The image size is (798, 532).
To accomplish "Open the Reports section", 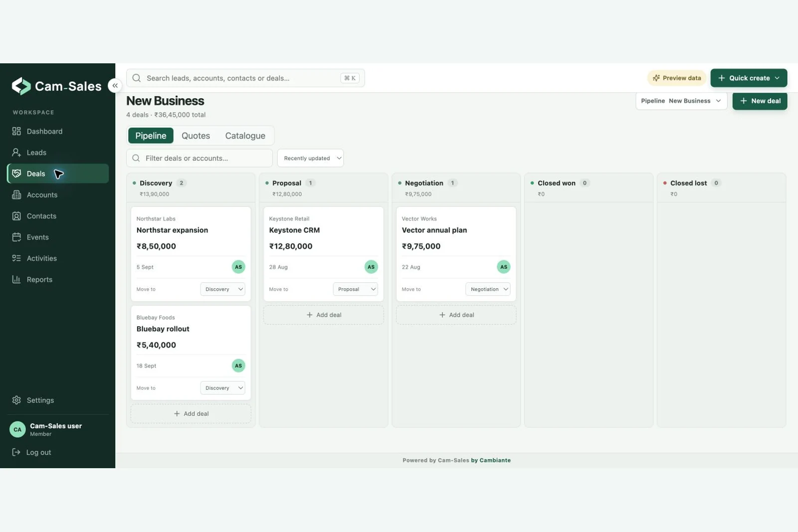I will pyautogui.click(x=58, y=280).
